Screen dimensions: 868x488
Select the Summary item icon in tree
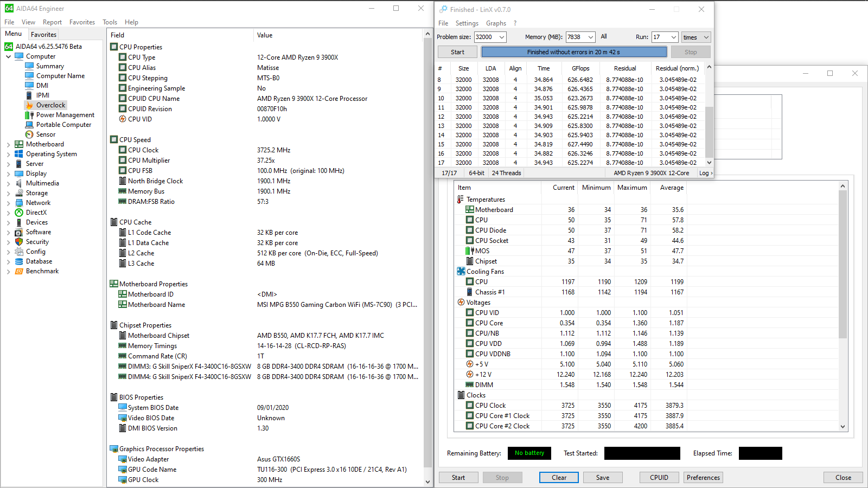pos(29,66)
